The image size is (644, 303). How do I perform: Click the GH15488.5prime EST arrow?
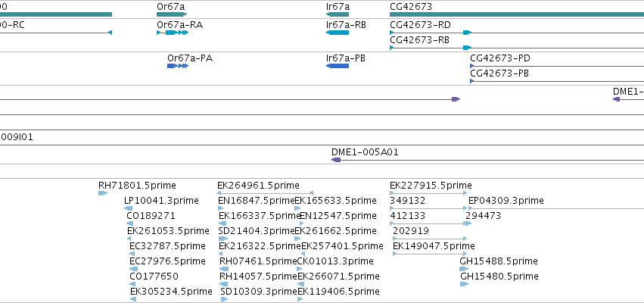[x=464, y=269]
